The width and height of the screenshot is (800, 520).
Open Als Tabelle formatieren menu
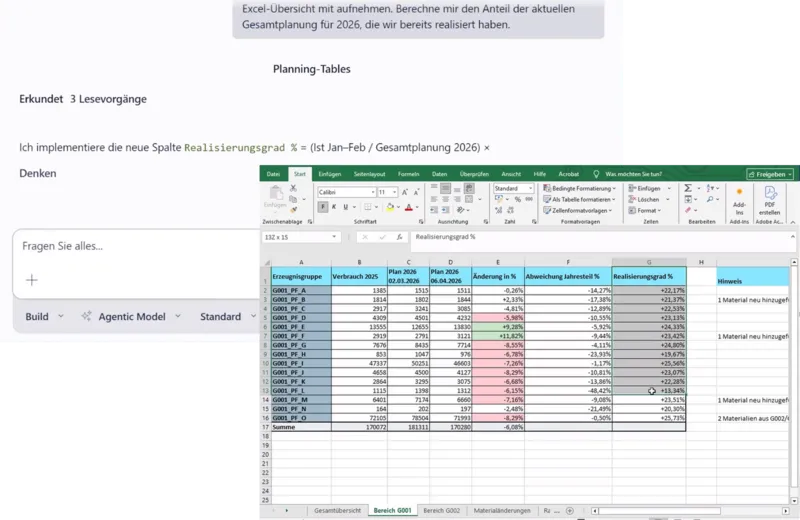pos(579,200)
